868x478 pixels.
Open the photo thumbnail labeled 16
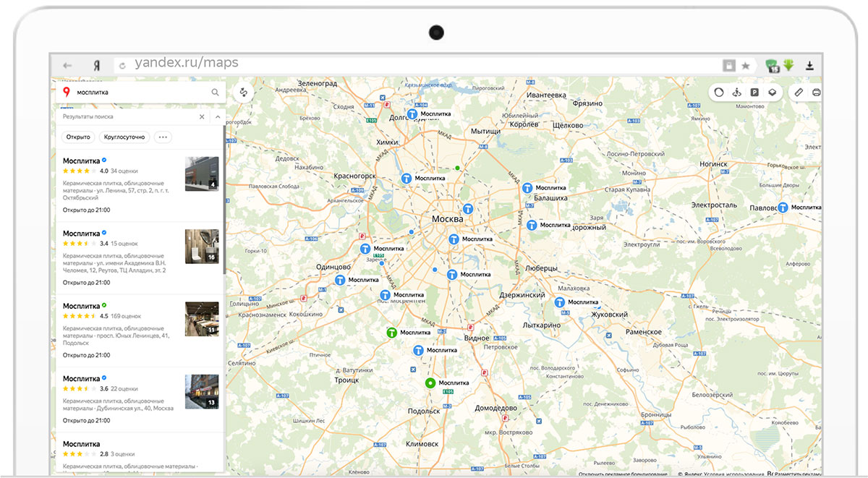tap(202, 247)
